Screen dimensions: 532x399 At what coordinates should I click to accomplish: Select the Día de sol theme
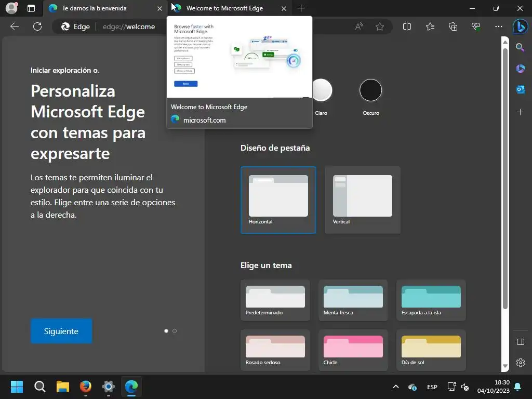click(x=431, y=350)
